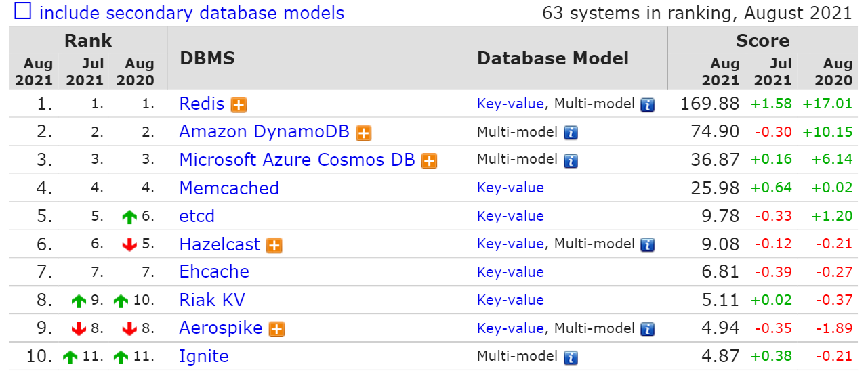
Task: Click the orange plus icon beside Hazelcast
Action: [274, 245]
